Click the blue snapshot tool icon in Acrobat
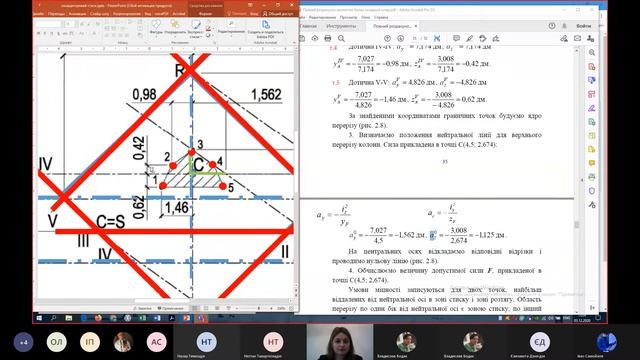Screen dimensions: 640x360 (437, 38)
